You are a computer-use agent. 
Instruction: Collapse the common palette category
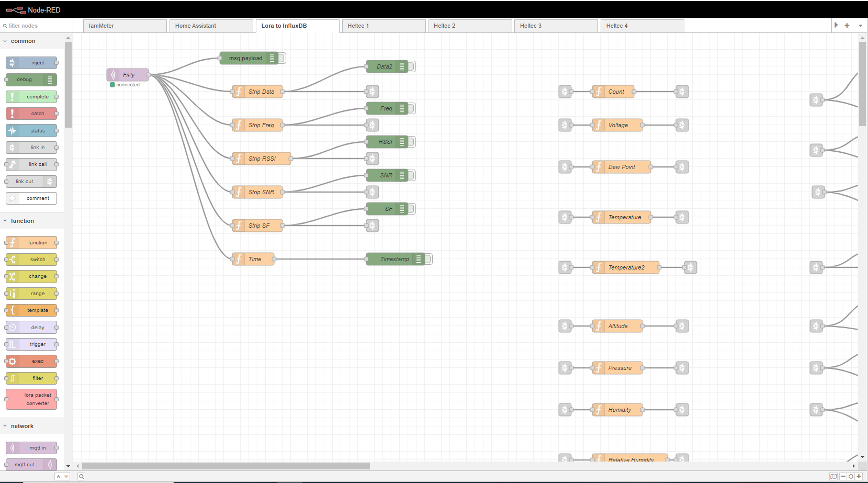click(32, 41)
